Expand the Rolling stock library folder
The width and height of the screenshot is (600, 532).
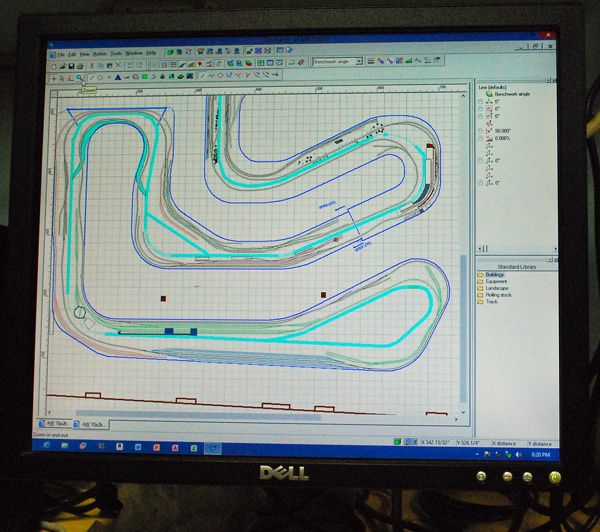(x=481, y=295)
